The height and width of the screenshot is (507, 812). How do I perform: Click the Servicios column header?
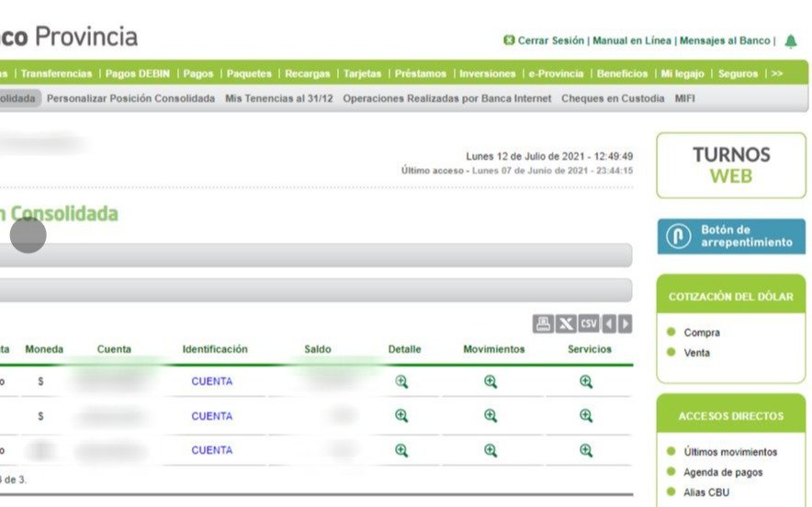(590, 349)
